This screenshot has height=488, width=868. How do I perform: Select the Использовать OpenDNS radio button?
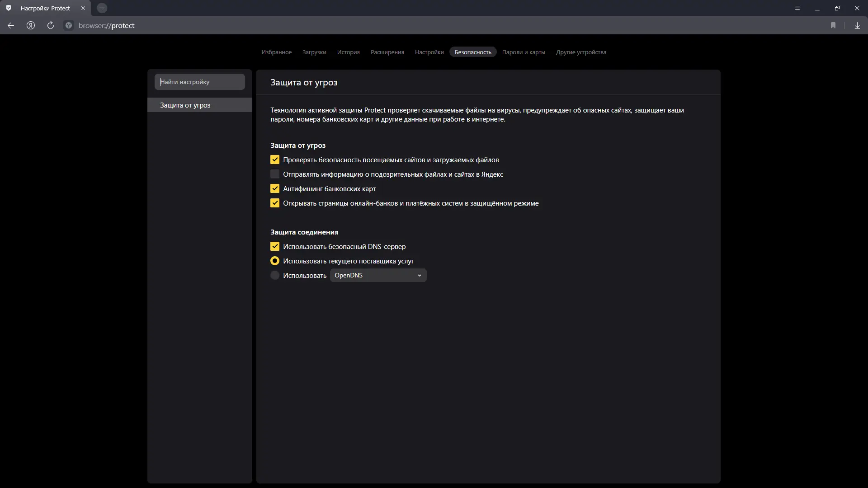pyautogui.click(x=275, y=275)
